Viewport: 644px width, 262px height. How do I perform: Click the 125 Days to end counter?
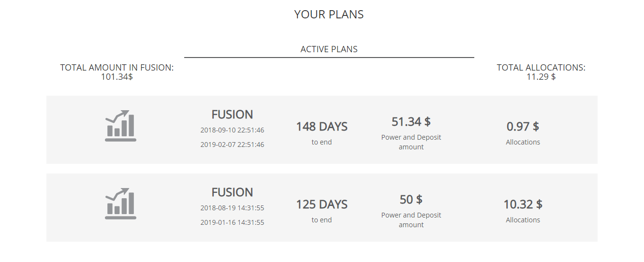coord(322,204)
